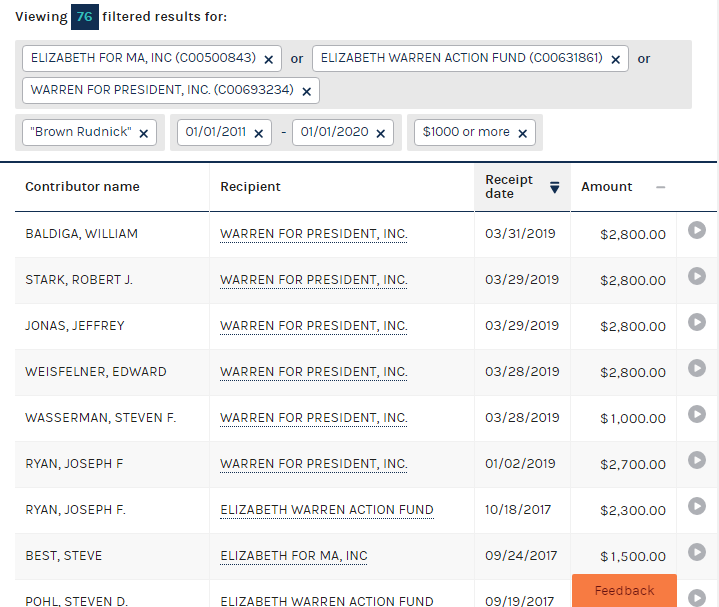Remove the "Brown Rudnick" keyword filter

point(144,133)
